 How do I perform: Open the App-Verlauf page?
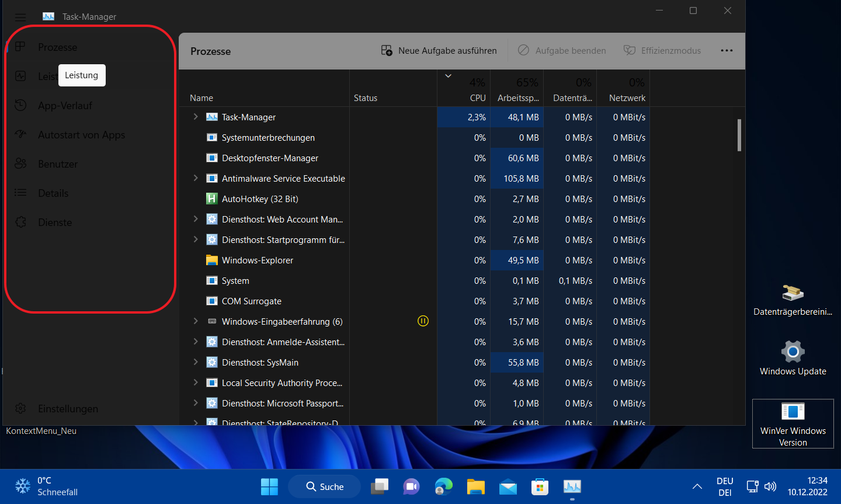click(x=91, y=105)
